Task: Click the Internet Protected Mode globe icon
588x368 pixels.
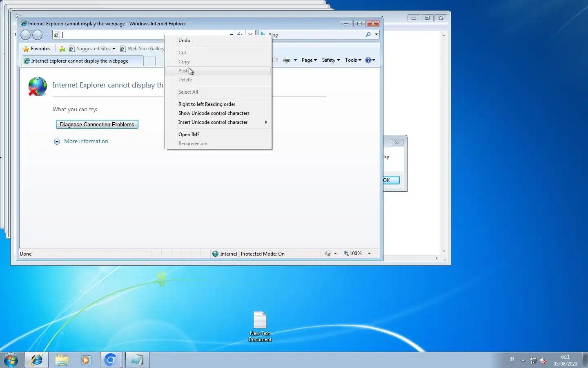Action: point(215,254)
